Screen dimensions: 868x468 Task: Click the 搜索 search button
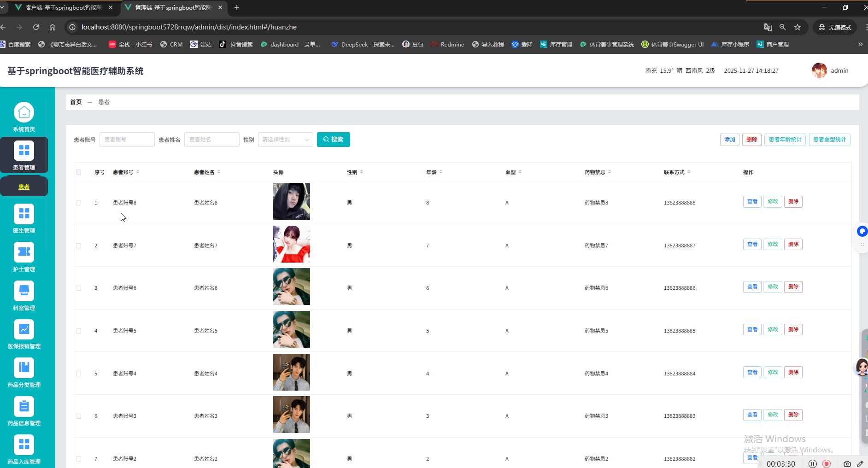pyautogui.click(x=334, y=140)
